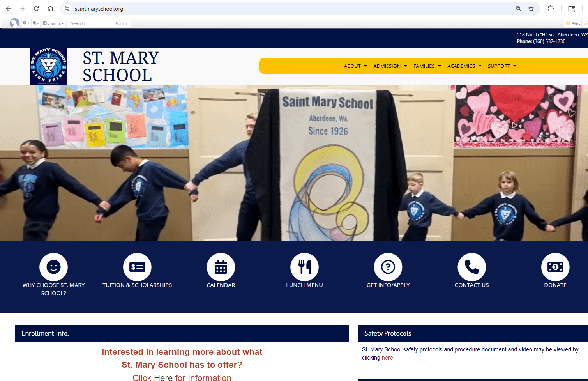Focus the admin toolbar Search input field
The image size is (588, 381).
click(89, 23)
